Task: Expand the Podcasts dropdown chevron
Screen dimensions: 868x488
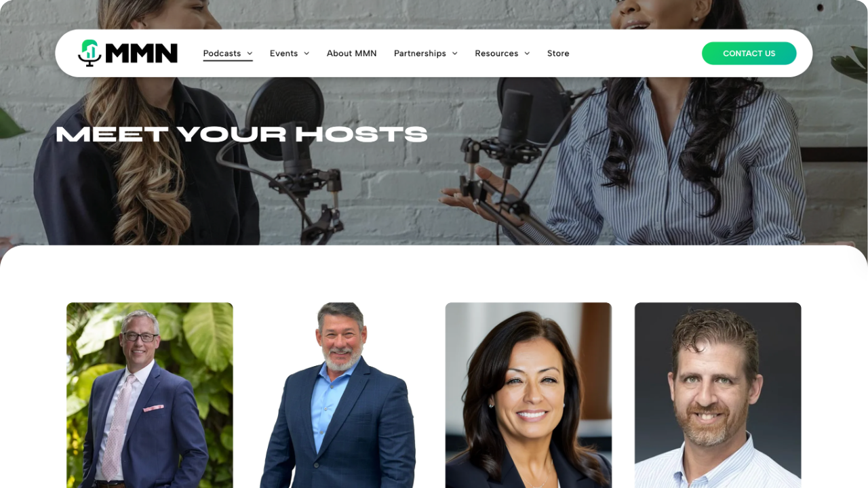Action: tap(250, 54)
